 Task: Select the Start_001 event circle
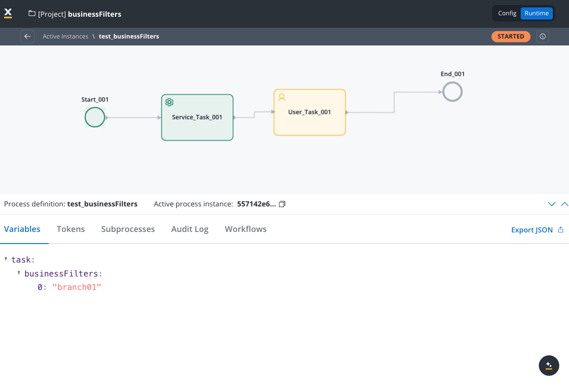click(x=95, y=117)
